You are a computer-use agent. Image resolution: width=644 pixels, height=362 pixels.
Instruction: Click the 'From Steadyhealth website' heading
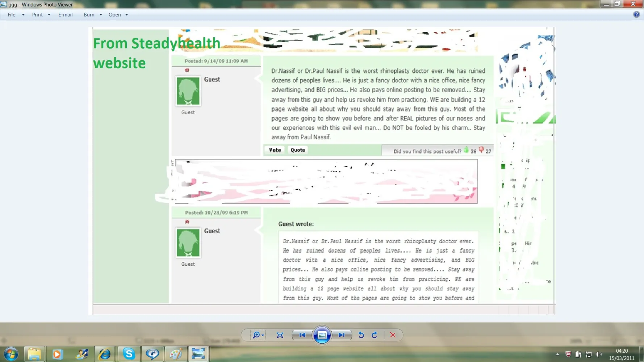(x=156, y=53)
